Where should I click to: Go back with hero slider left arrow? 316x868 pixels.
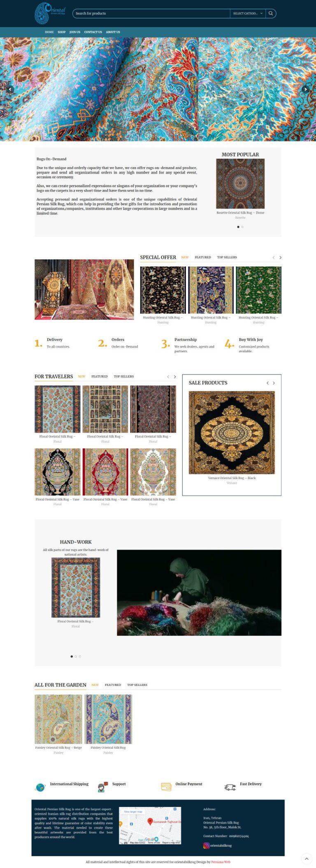[11, 89]
